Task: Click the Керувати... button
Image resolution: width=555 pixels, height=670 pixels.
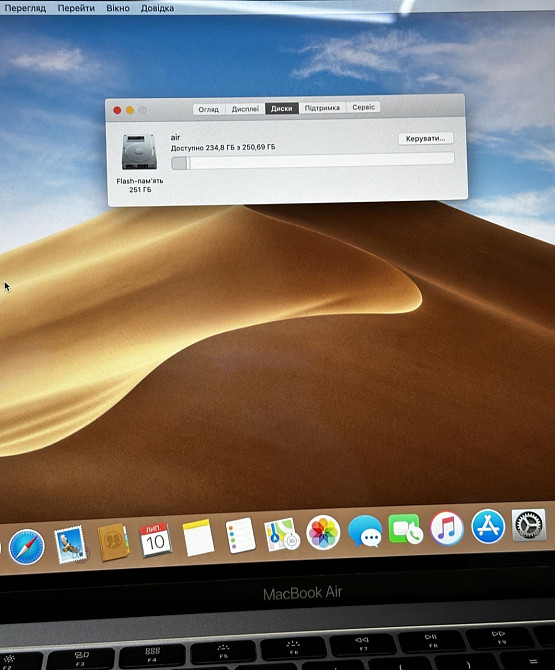Action: [x=426, y=138]
